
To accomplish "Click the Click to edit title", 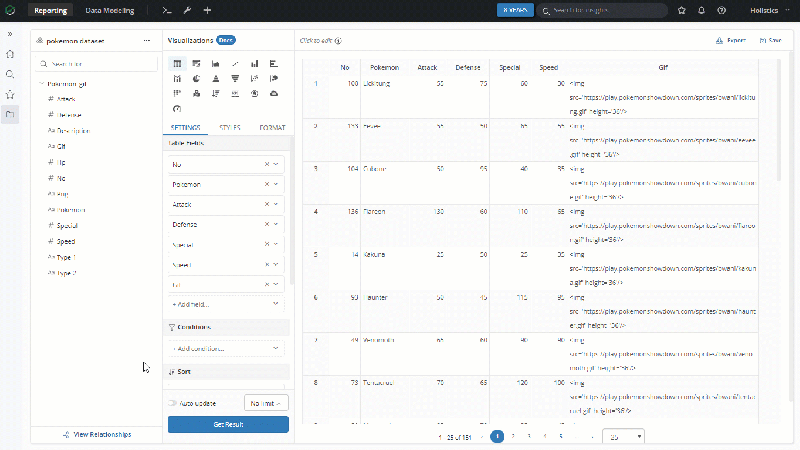I will pos(316,41).
